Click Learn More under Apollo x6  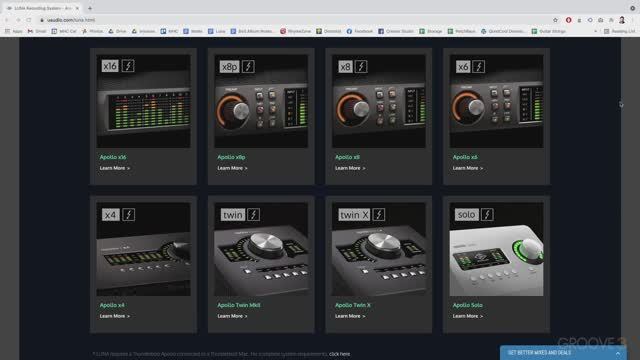click(467, 168)
